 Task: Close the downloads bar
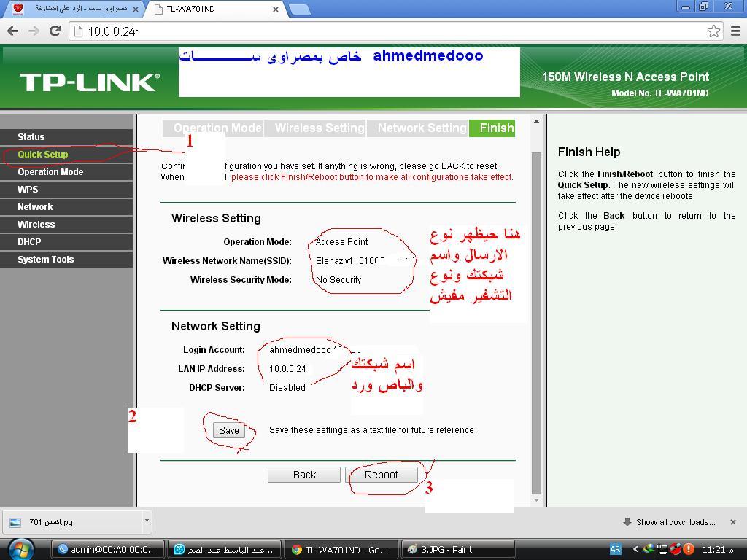(732, 522)
